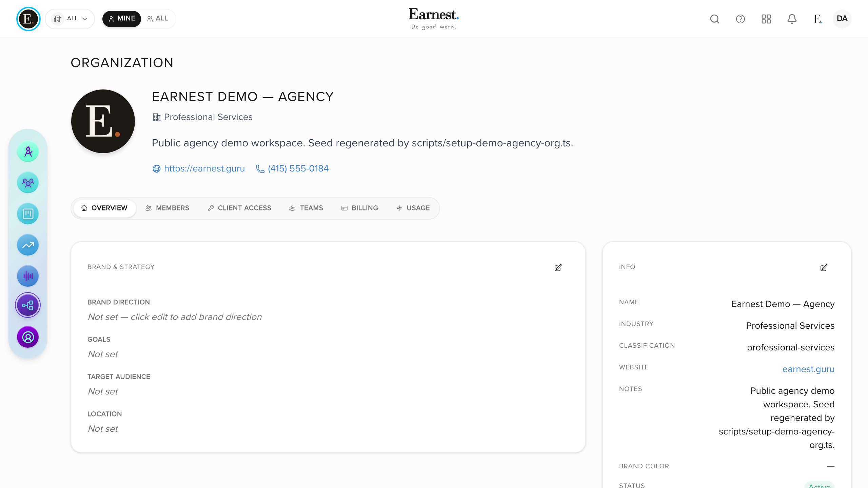The width and height of the screenshot is (868, 488).
Task: Switch to the MEMBERS tab
Action: pos(167,208)
